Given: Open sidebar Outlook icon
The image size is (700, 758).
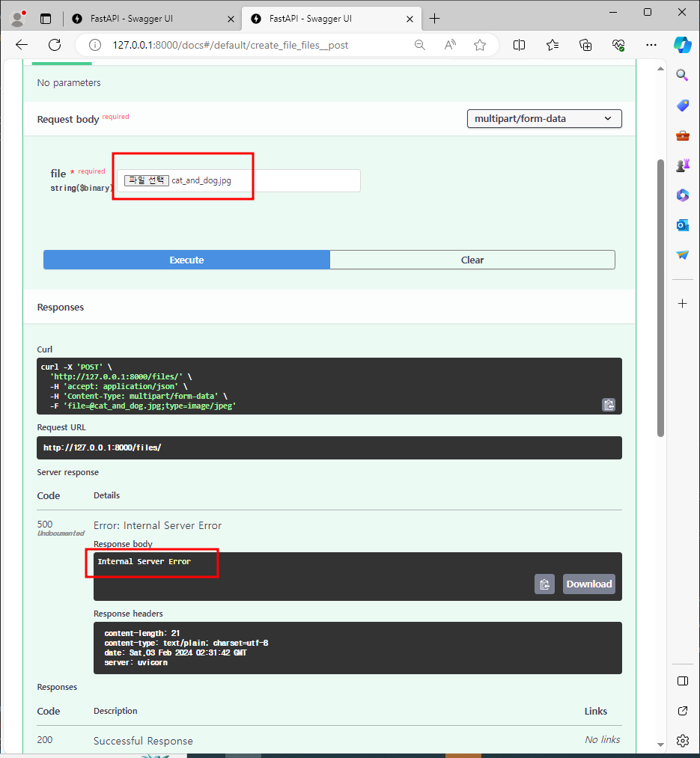Looking at the screenshot, I should [x=683, y=225].
